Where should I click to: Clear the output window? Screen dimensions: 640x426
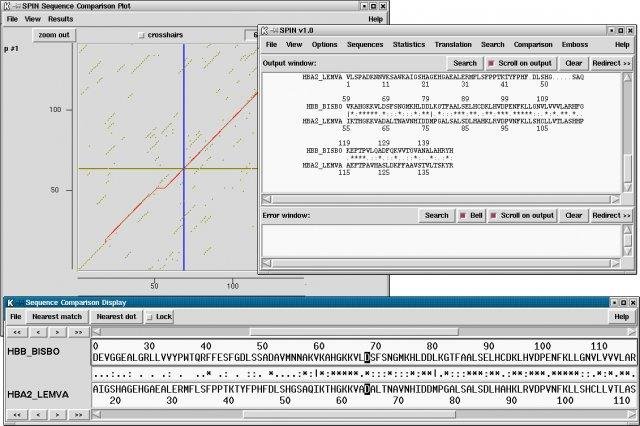573,63
